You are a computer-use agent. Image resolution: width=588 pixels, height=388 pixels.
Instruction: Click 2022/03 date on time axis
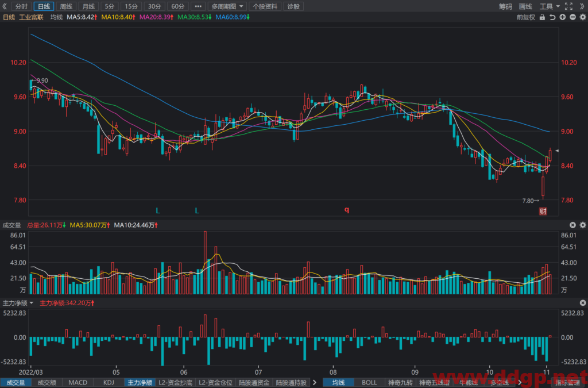[x=31, y=372]
